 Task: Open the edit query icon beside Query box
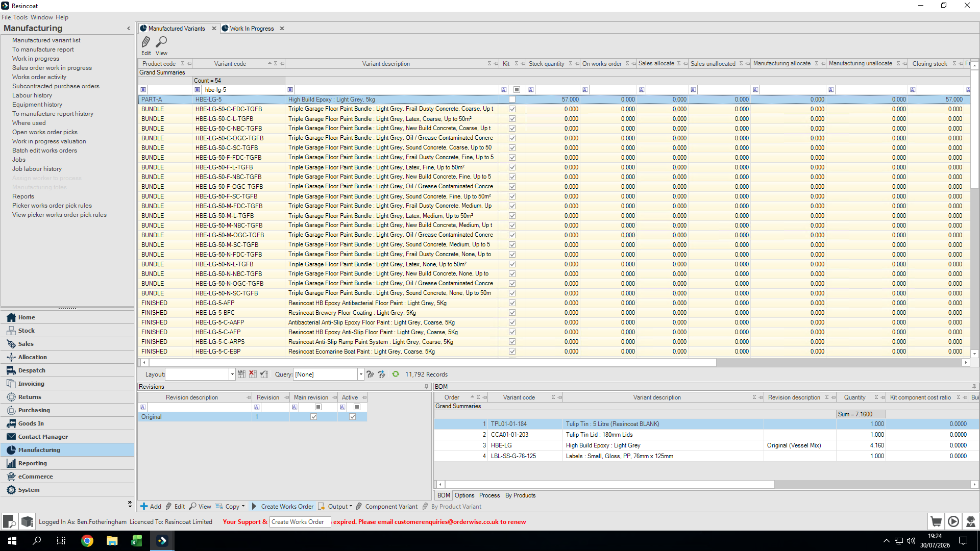370,374
